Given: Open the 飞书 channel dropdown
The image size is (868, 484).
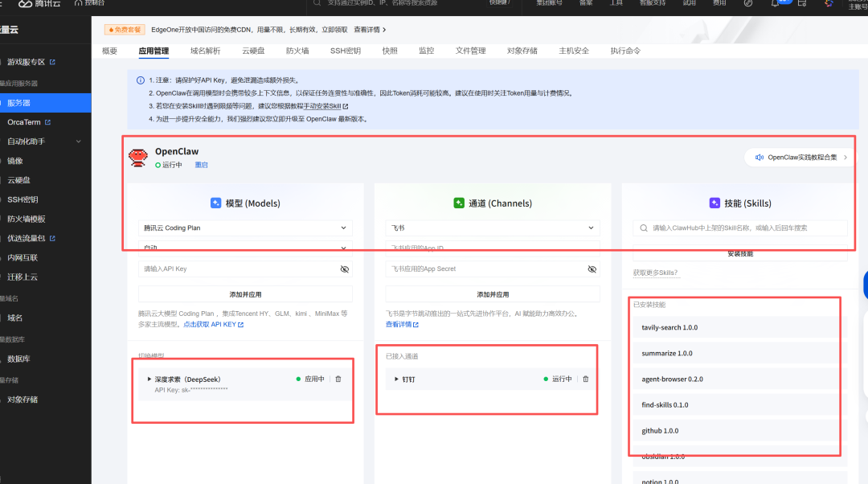Looking at the screenshot, I should 493,228.
